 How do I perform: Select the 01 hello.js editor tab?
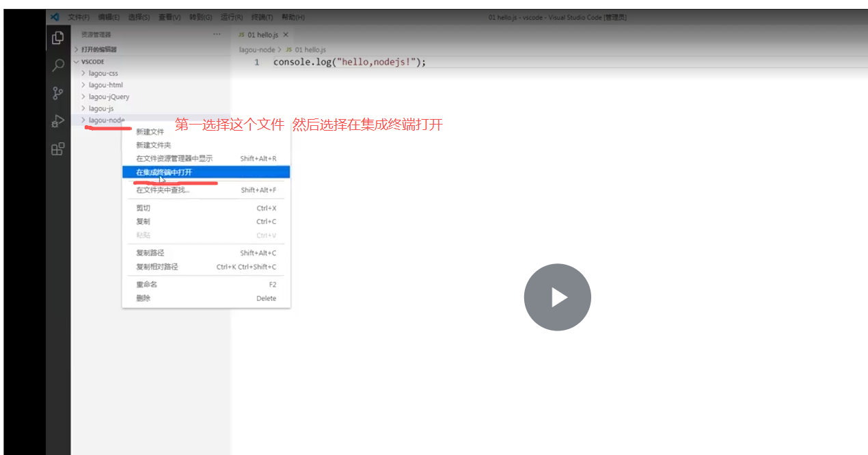(262, 35)
